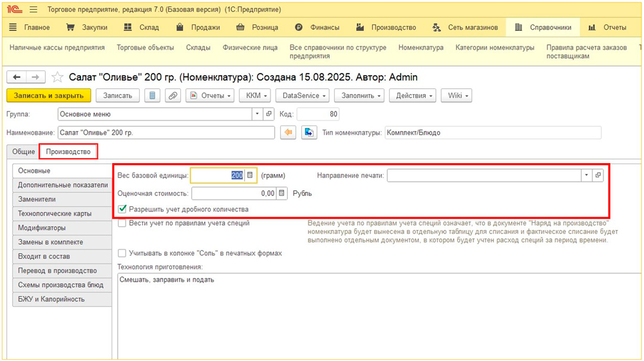Click the paperclip attachments icon
This screenshot has width=644, height=361.
(x=172, y=95)
